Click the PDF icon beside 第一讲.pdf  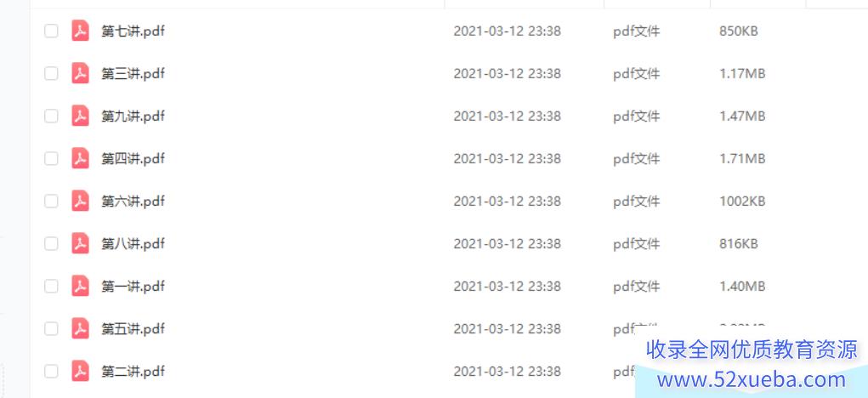tap(80, 287)
